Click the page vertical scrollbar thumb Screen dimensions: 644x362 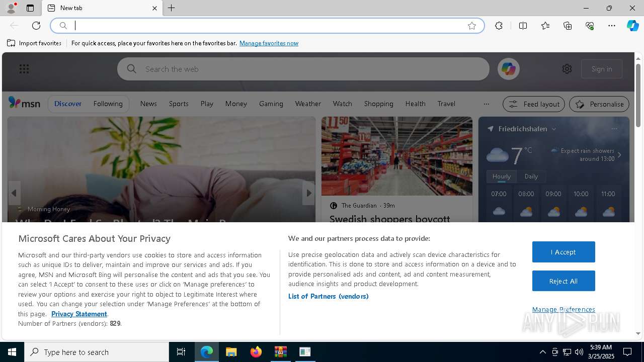638,96
